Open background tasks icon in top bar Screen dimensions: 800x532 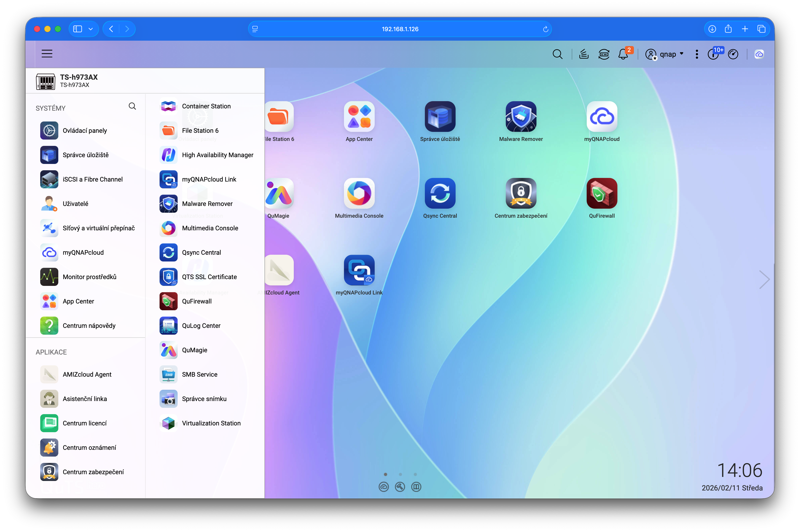coord(584,54)
